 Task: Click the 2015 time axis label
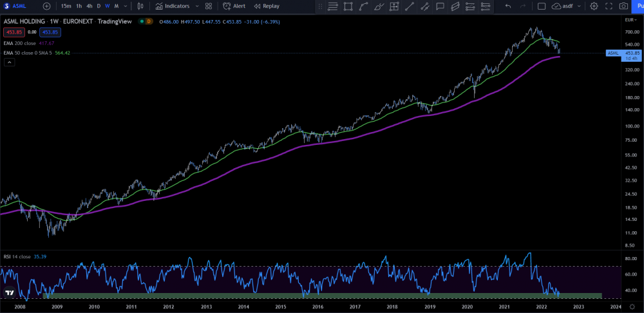pyautogui.click(x=281, y=307)
